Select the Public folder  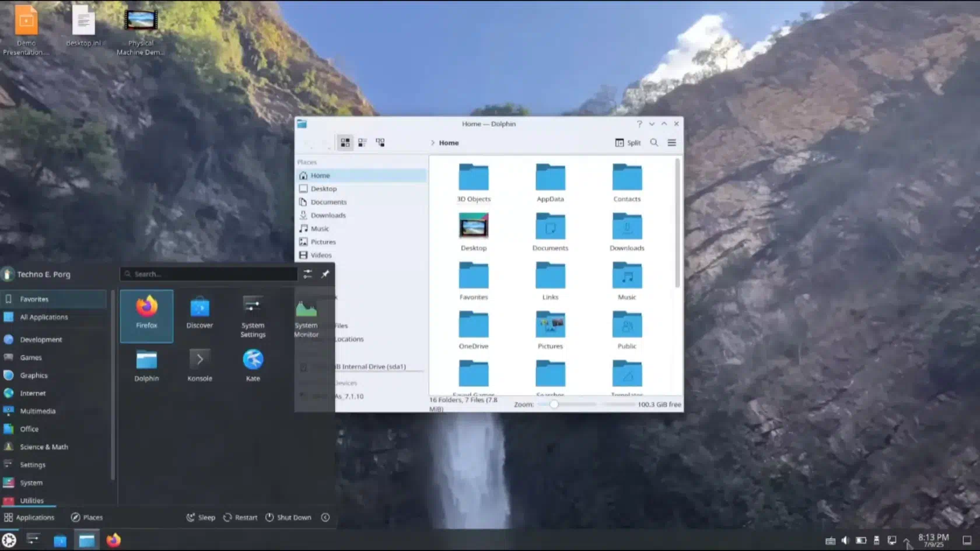tap(627, 330)
